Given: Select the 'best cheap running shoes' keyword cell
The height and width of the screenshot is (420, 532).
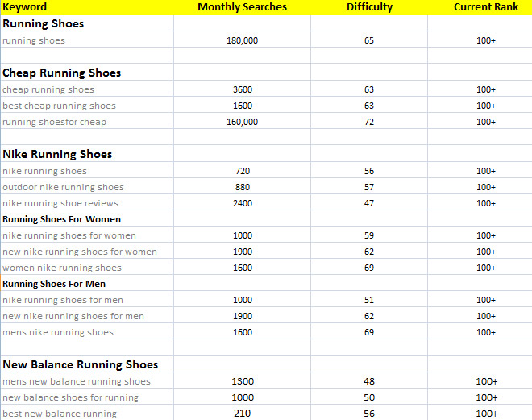Looking at the screenshot, I should coord(59,106).
